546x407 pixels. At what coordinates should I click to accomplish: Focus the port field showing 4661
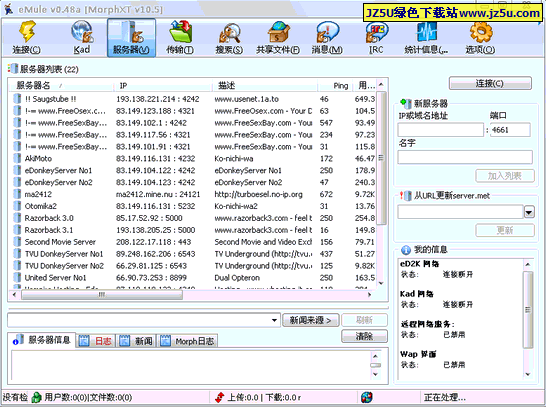[x=510, y=130]
